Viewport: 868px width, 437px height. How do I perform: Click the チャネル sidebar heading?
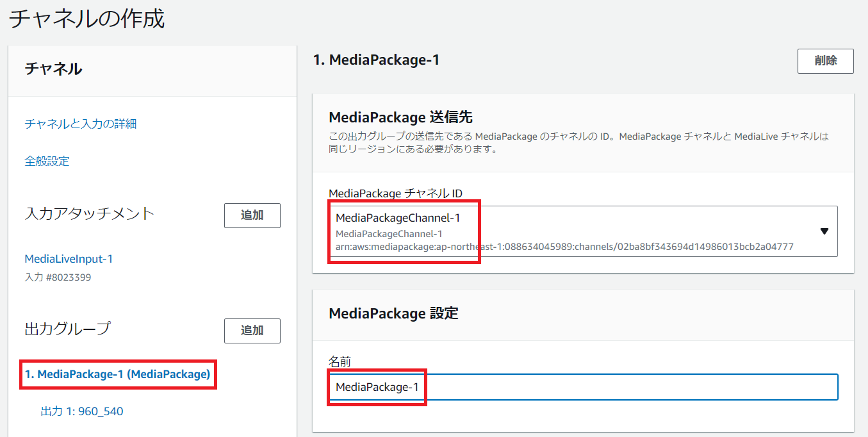click(53, 69)
